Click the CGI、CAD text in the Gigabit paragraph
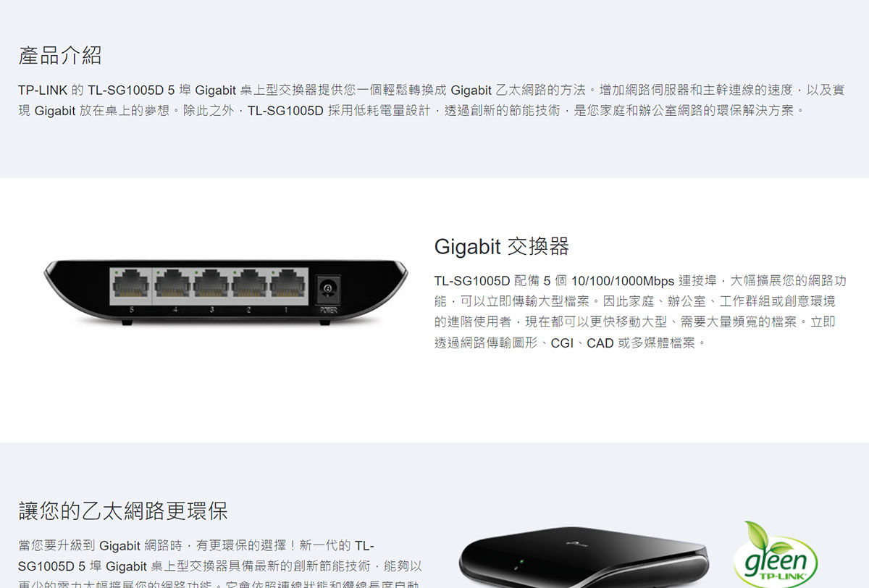 [582, 343]
